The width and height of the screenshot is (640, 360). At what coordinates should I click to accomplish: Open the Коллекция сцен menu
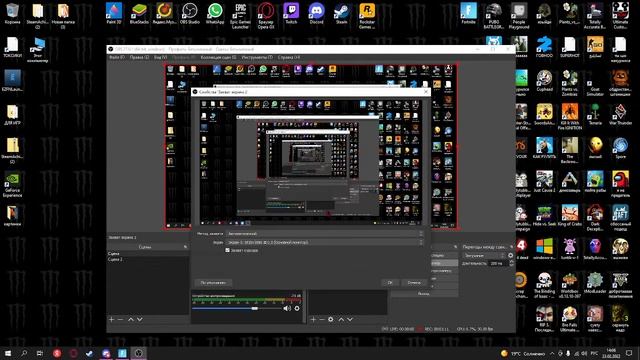(x=218, y=58)
